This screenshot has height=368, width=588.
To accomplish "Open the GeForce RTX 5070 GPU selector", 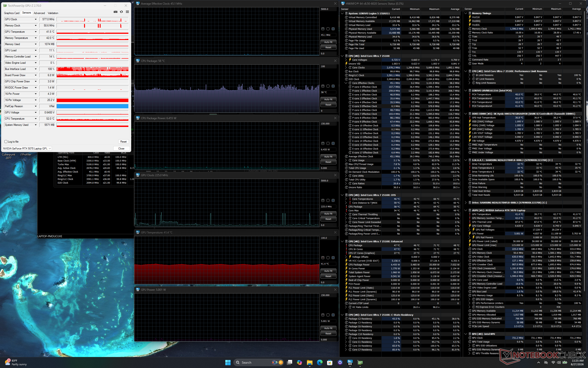I will point(27,149).
